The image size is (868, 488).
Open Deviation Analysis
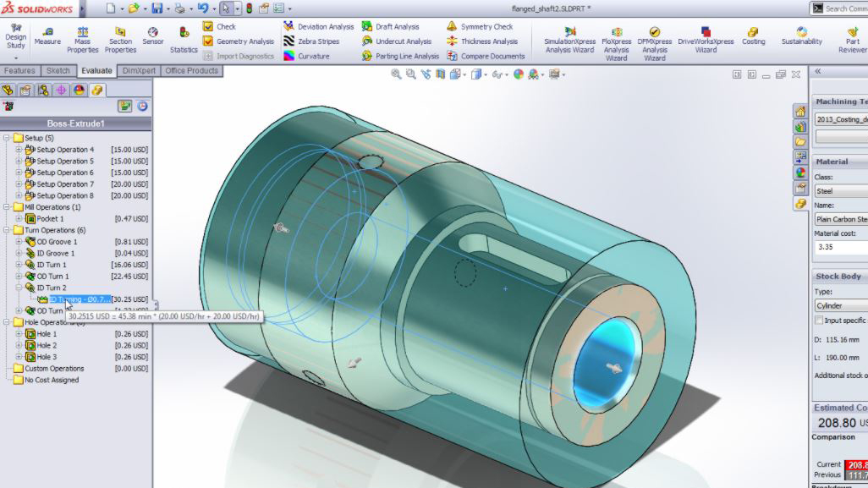(319, 26)
